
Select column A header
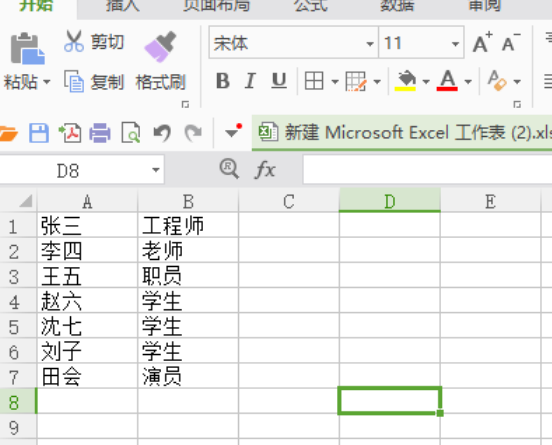pos(87,202)
